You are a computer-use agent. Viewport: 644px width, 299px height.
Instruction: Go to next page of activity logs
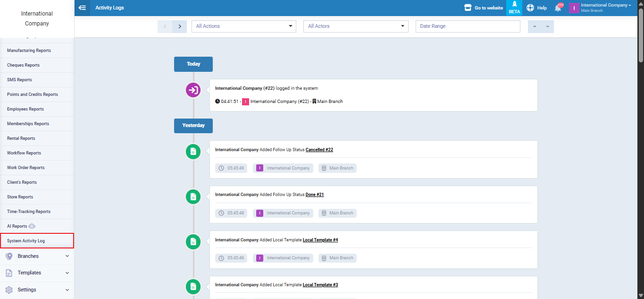(x=179, y=26)
